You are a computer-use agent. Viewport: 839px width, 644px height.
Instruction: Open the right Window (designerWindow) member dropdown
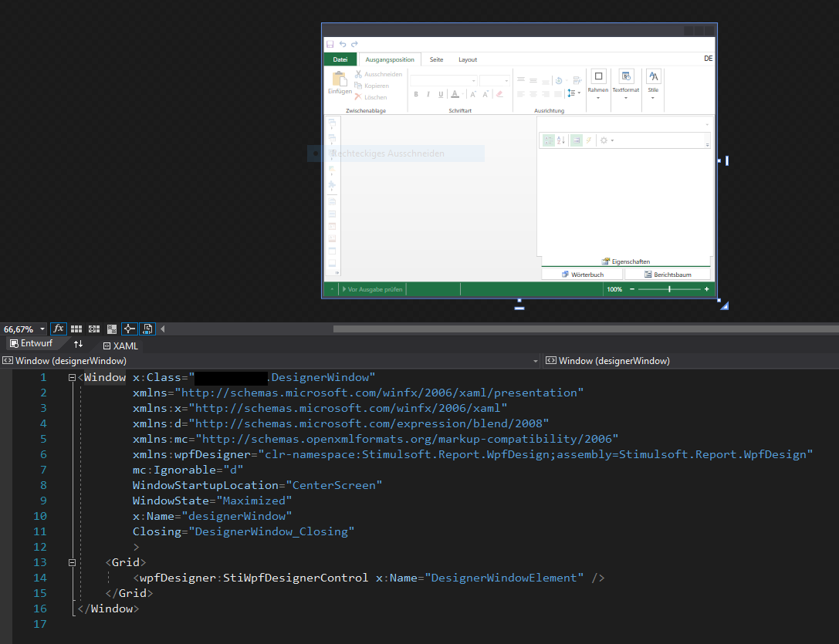coord(690,361)
